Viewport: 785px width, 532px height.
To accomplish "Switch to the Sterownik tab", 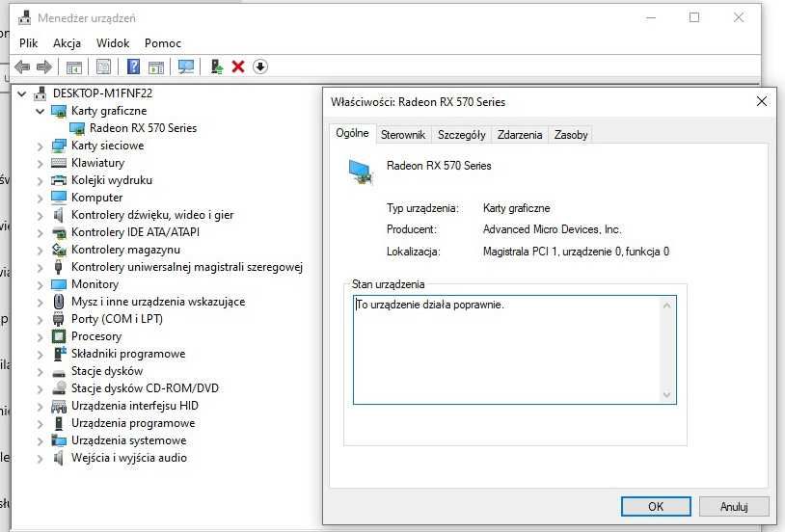I will point(403,135).
